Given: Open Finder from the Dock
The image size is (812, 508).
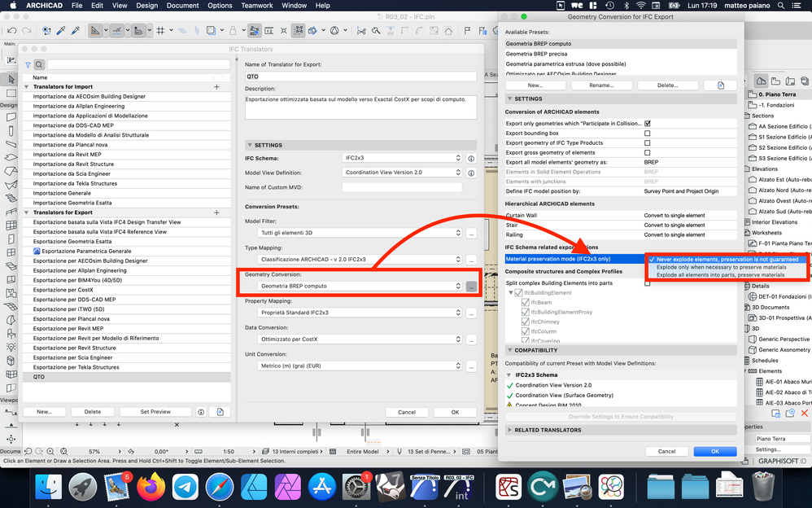Looking at the screenshot, I should tap(48, 487).
